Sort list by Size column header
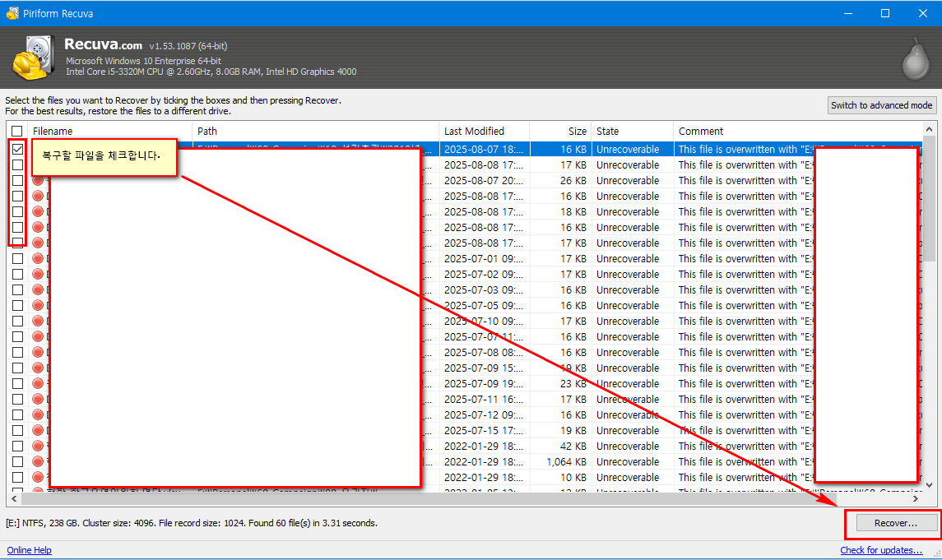 (560, 131)
